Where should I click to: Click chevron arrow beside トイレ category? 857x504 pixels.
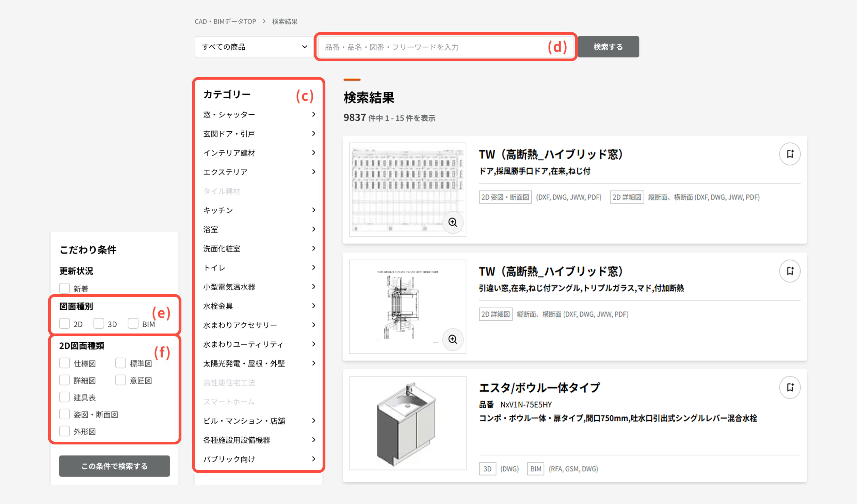(x=313, y=267)
